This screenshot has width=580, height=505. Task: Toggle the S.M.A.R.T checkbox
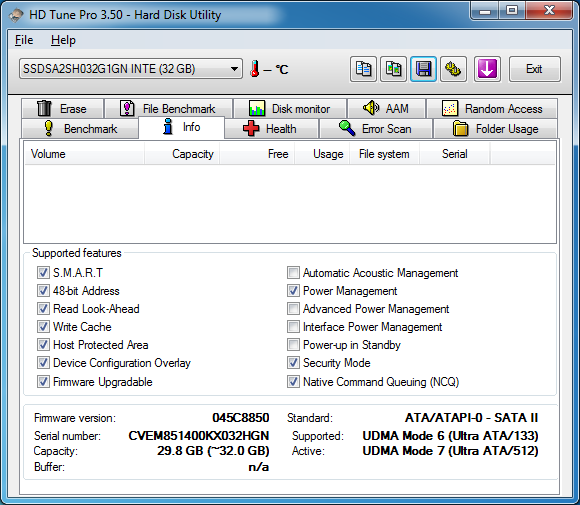[43, 273]
